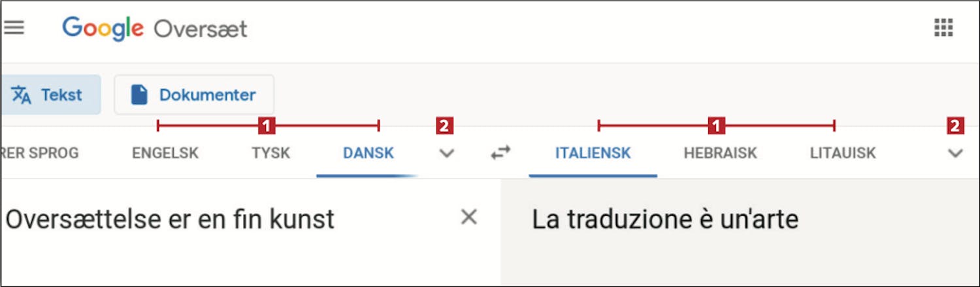Select ITALIENSK target language tab
This screenshot has width=980, height=287.
593,154
